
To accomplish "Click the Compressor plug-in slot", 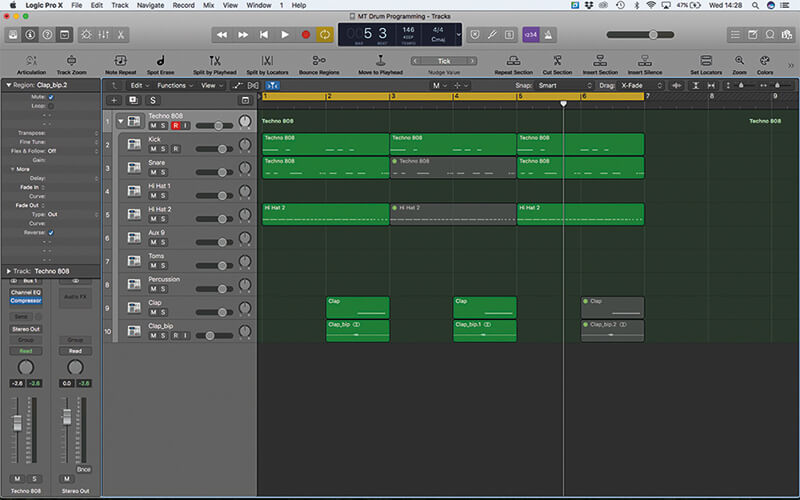I will pyautogui.click(x=26, y=301).
